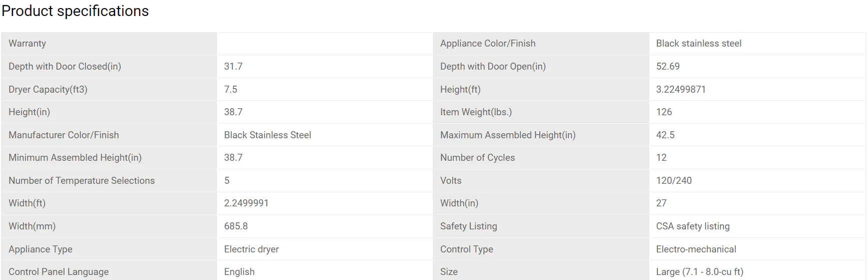Click the Number of Temperature Selections label
The width and height of the screenshot is (868, 280).
(82, 181)
